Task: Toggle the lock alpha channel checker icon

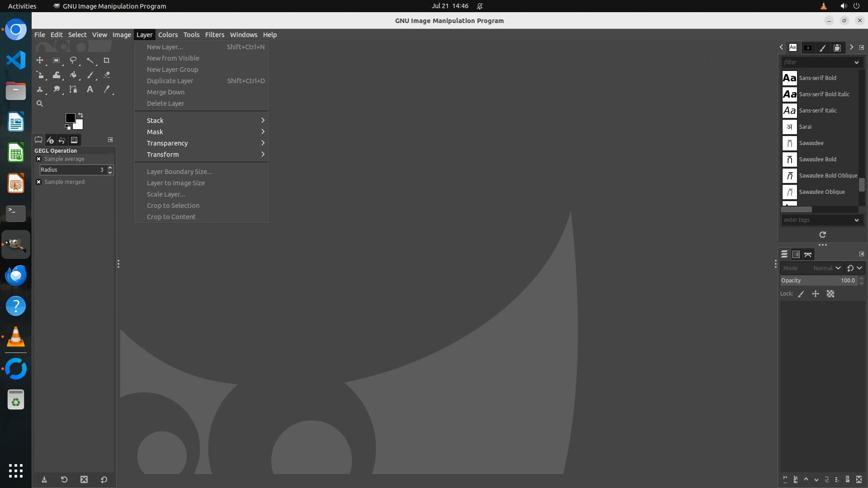Action: (x=830, y=294)
